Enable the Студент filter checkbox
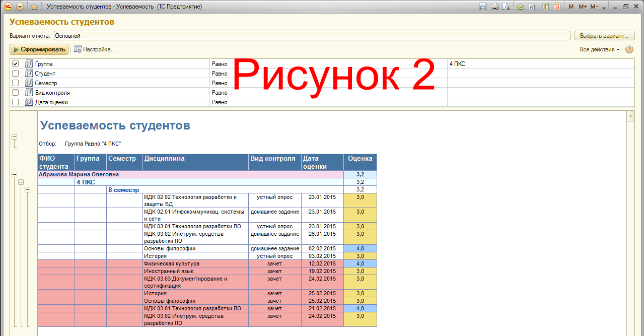 click(16, 74)
